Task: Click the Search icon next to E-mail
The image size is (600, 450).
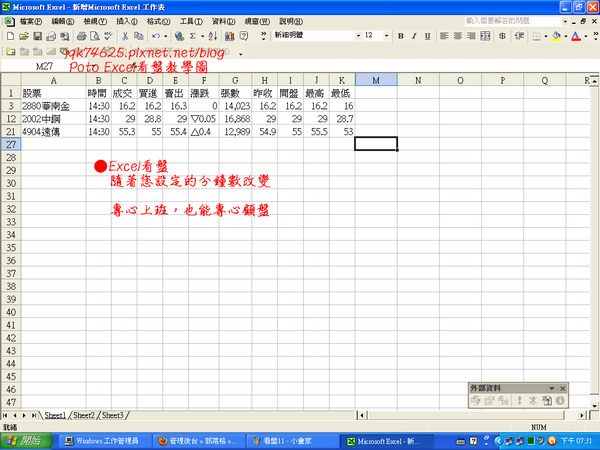Action: [x=65, y=36]
